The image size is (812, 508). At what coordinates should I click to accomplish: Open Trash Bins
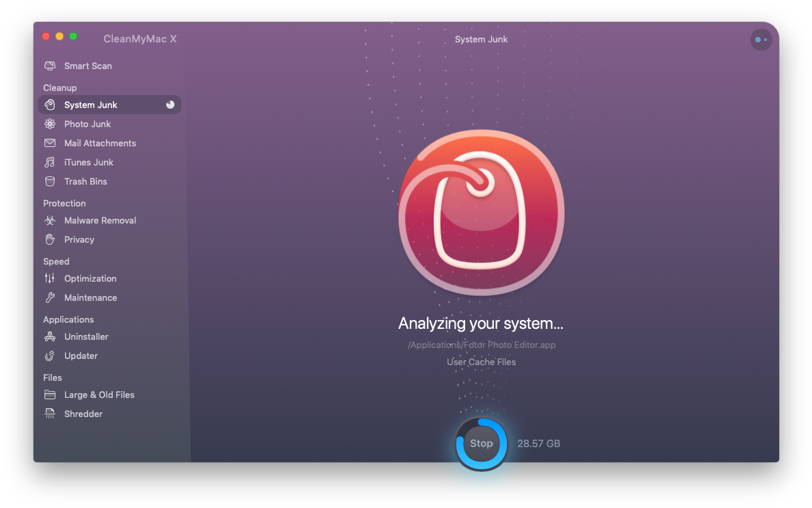point(109,181)
